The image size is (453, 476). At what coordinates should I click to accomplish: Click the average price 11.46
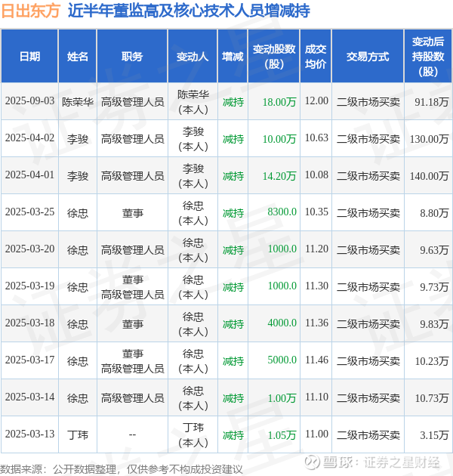point(316,360)
